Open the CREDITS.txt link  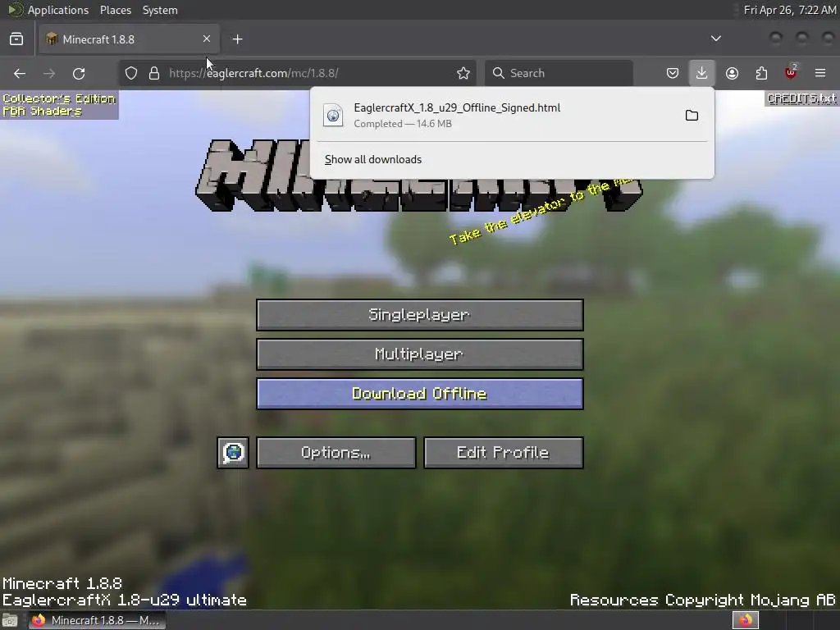tap(801, 98)
